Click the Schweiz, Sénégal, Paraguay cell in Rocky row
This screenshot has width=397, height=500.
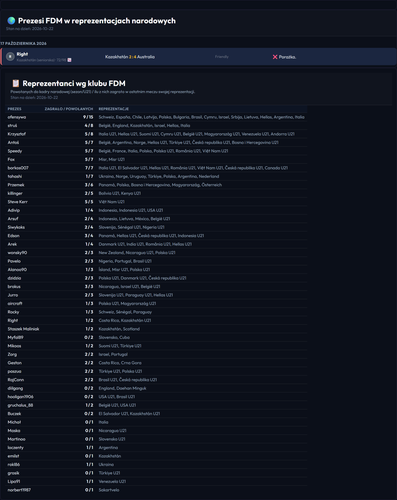[x=125, y=312]
